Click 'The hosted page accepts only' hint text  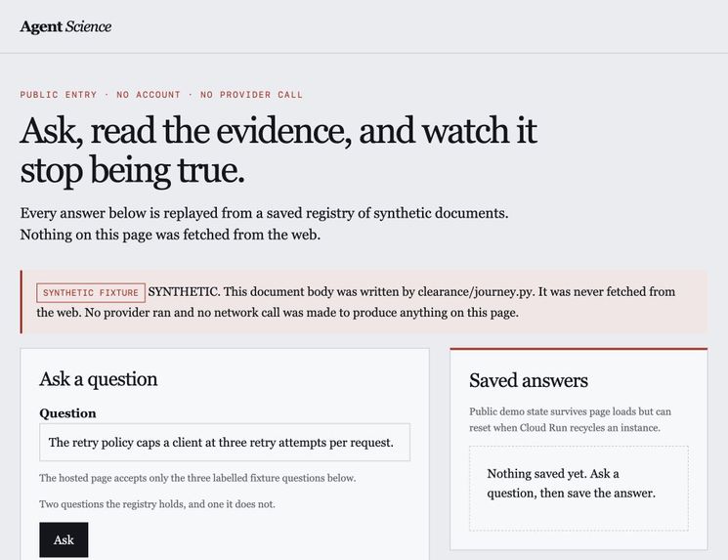197,478
